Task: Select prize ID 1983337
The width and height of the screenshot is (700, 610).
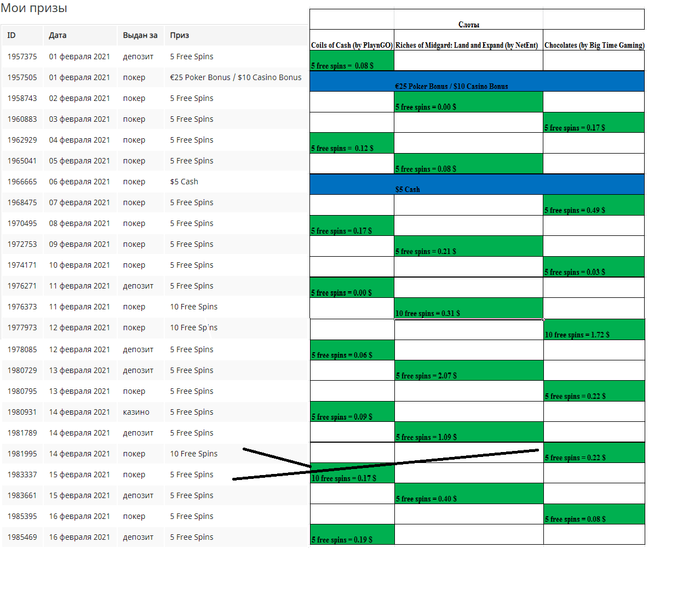Action: 22,475
